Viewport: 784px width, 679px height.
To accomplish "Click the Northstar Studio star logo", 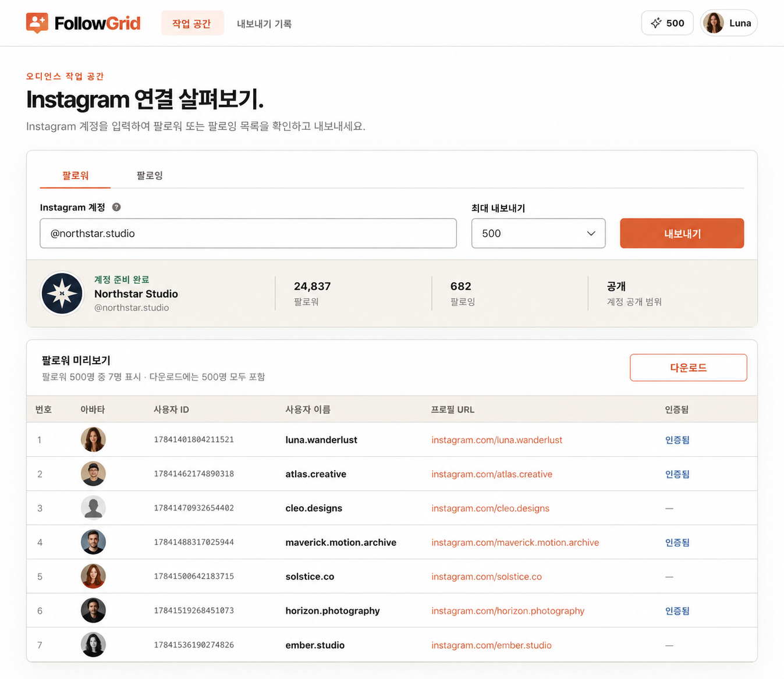I will [x=62, y=293].
